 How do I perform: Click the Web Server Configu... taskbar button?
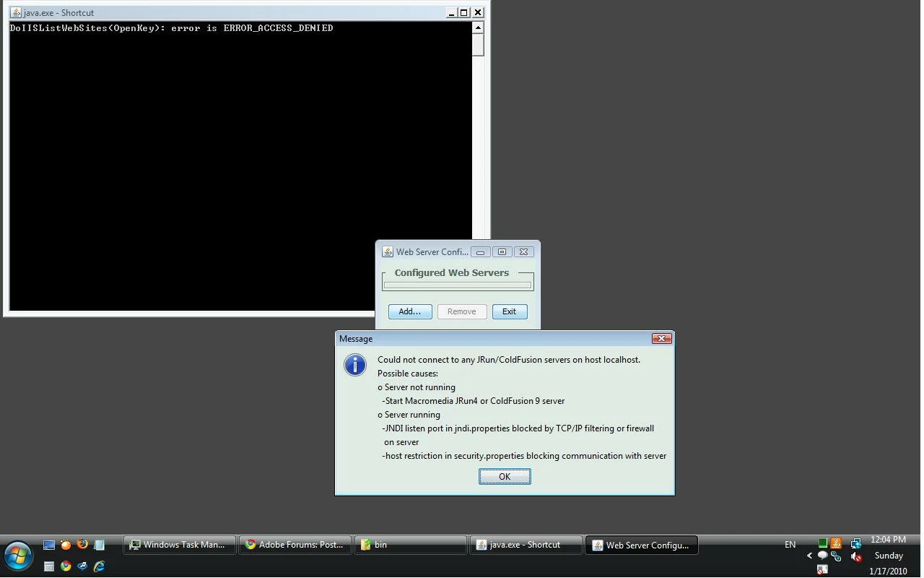(642, 545)
